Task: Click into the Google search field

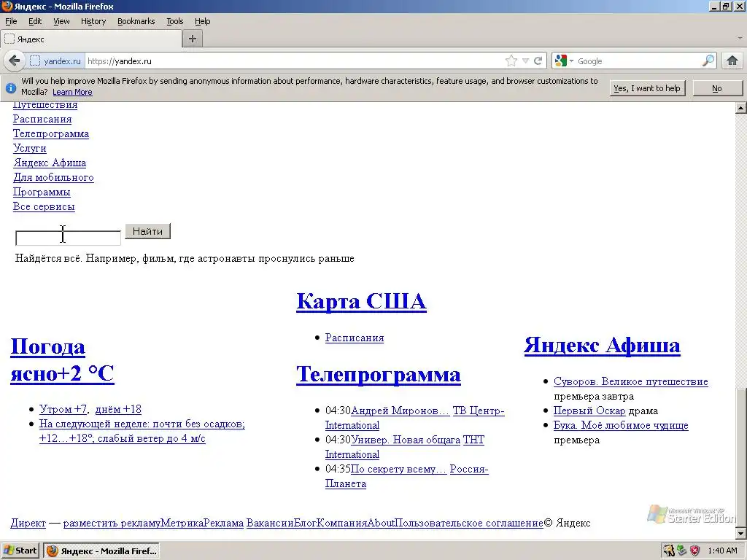Action: coord(638,61)
